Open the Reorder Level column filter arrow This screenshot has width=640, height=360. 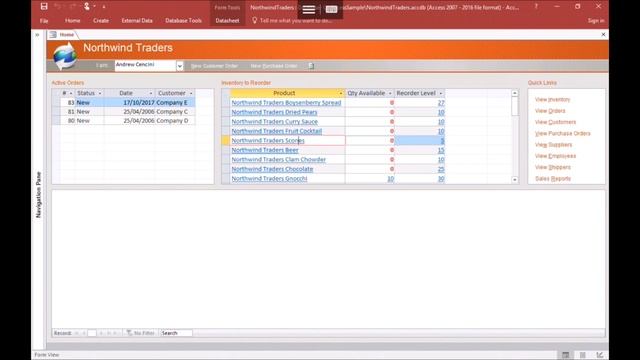click(x=440, y=93)
